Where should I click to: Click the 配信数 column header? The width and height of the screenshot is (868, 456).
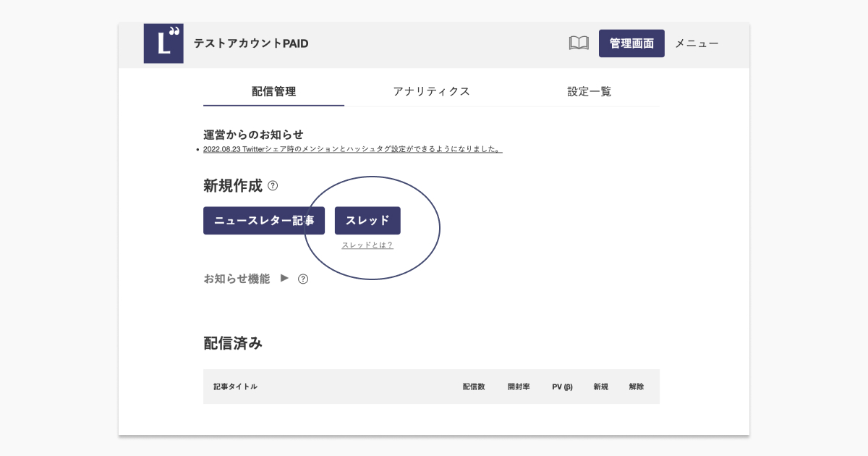tap(474, 387)
